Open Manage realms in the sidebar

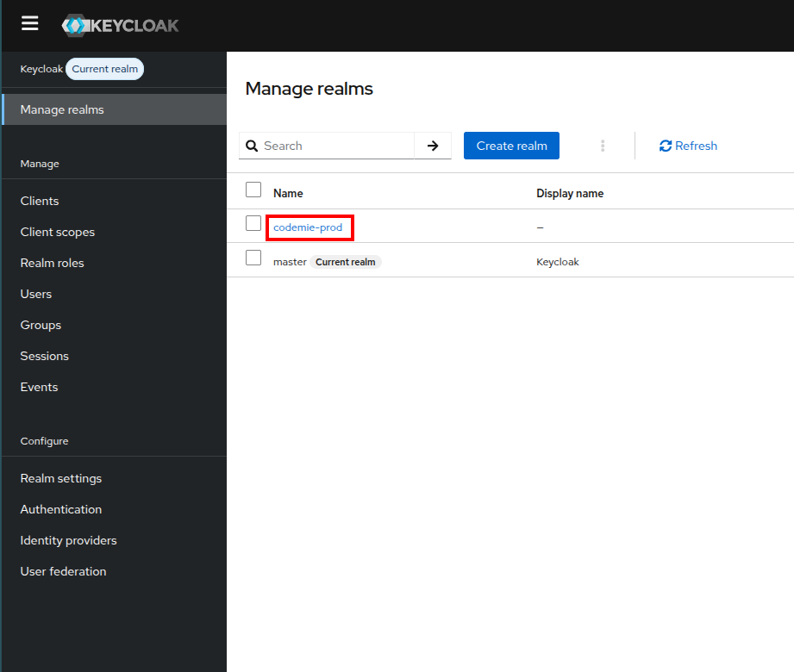coord(115,109)
